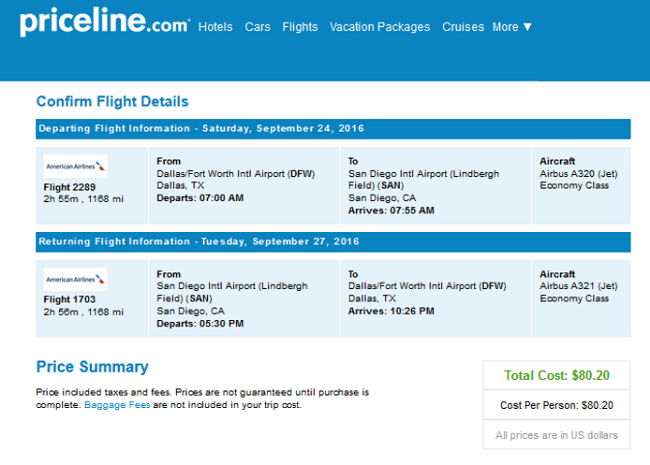The width and height of the screenshot is (650, 465).
Task: Open Vacation Packages page
Action: (379, 27)
